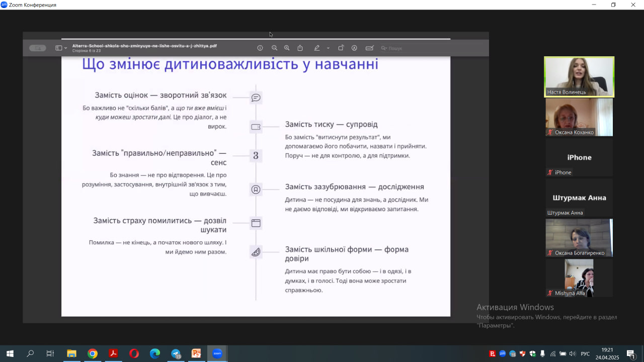Select Оксана Коханко video thumbnail
644x362 pixels.
579,117
